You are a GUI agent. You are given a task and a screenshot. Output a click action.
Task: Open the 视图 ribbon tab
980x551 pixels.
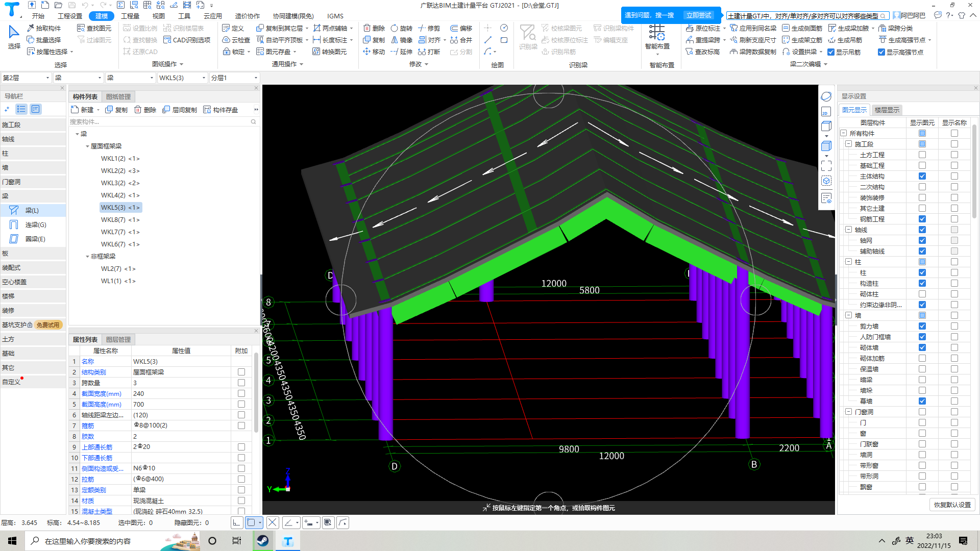tap(159, 16)
